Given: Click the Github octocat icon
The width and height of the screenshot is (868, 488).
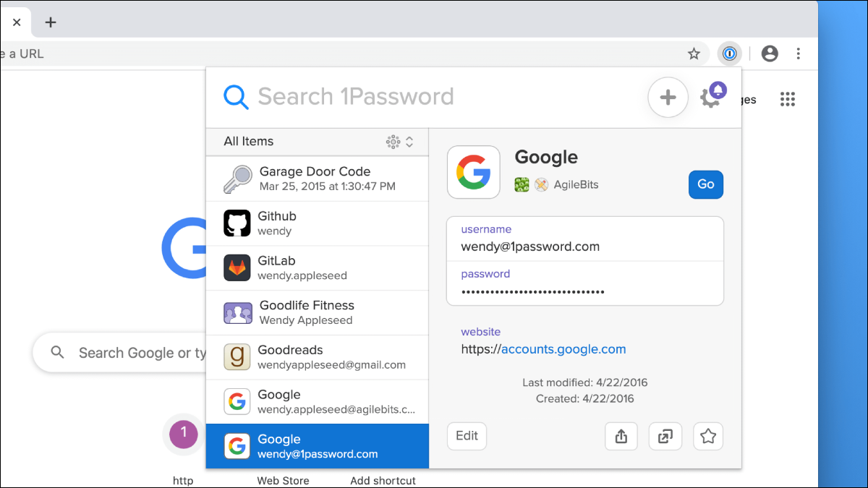Looking at the screenshot, I should (x=237, y=223).
